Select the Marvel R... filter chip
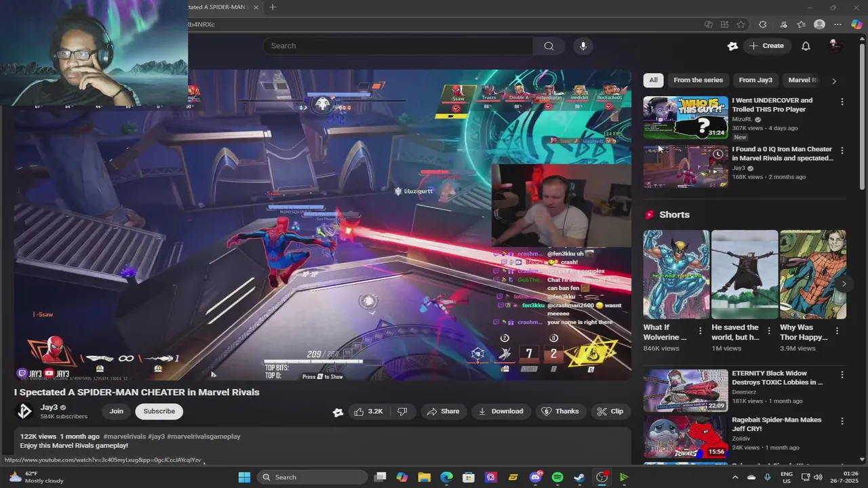Image resolution: width=868 pixels, height=488 pixels. 803,80
